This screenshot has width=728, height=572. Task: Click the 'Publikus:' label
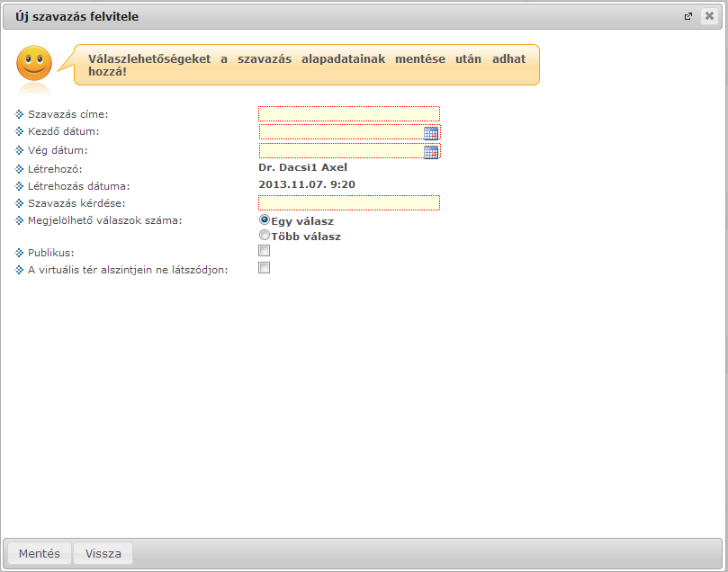(x=51, y=254)
